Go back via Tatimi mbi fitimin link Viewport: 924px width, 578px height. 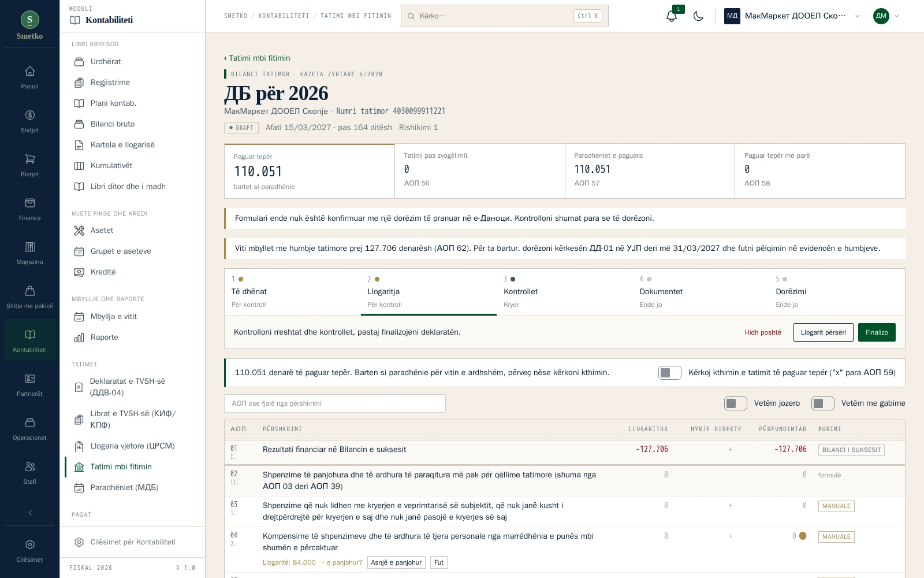(257, 58)
